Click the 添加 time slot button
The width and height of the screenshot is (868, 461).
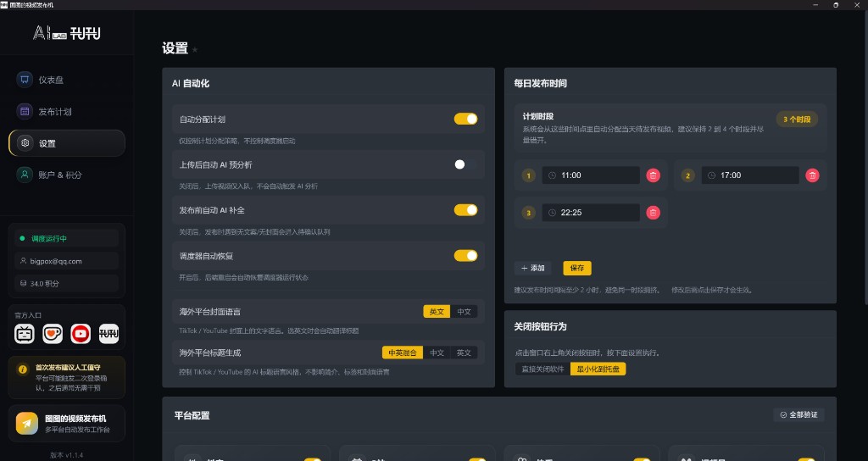(x=532, y=268)
